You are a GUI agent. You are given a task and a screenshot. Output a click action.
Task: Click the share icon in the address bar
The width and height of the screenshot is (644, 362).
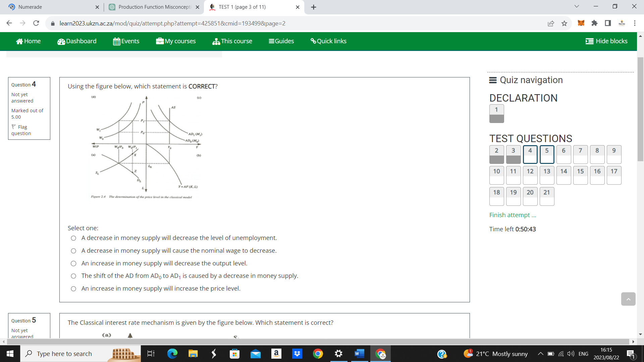point(551,23)
